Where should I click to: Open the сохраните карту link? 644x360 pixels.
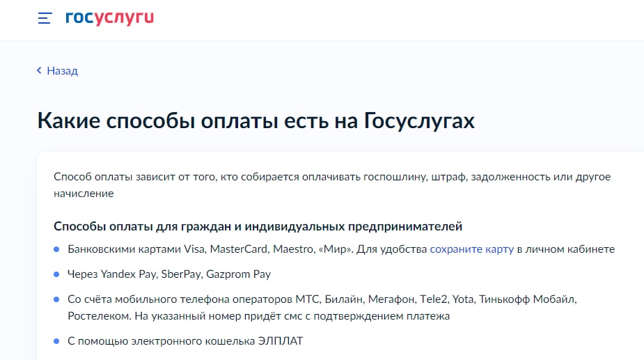coord(471,249)
